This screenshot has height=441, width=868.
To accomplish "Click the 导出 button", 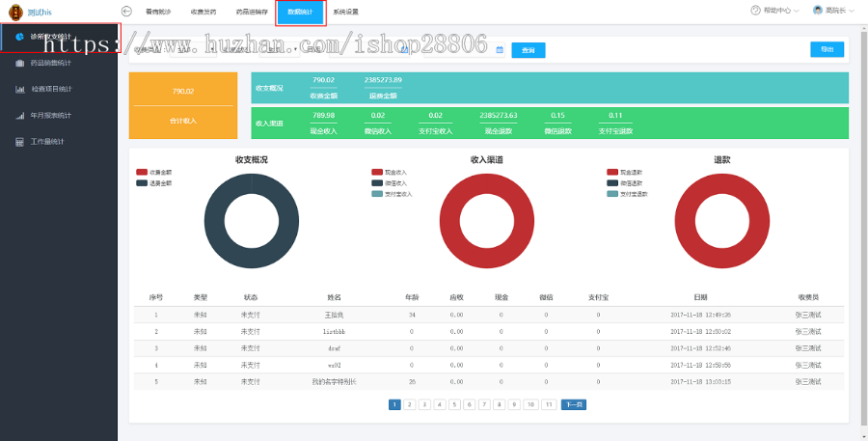I will point(827,49).
